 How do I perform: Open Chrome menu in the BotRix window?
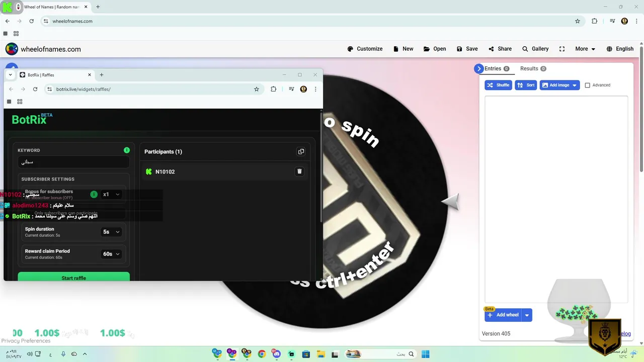point(315,89)
